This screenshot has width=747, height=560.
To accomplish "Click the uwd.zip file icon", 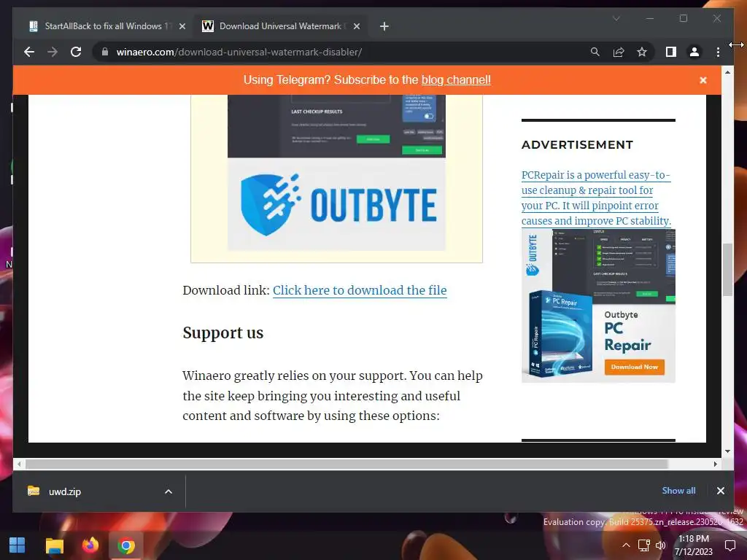I will (34, 491).
